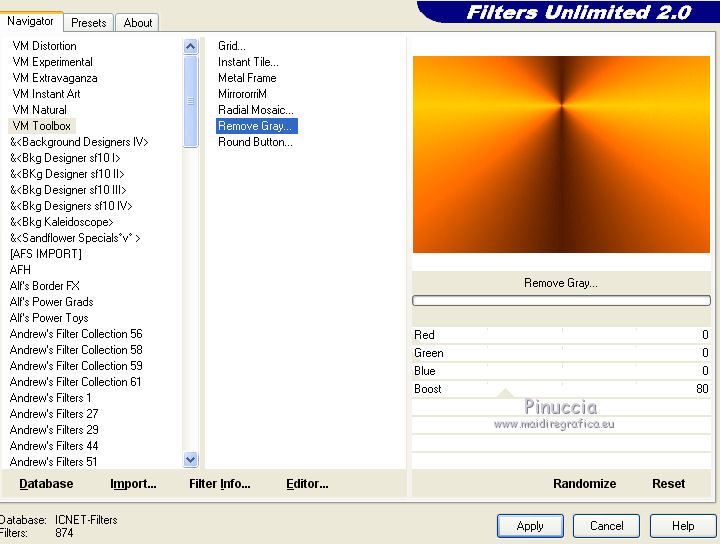The height and width of the screenshot is (544, 720).
Task: Click the Import... button
Action: (133, 483)
